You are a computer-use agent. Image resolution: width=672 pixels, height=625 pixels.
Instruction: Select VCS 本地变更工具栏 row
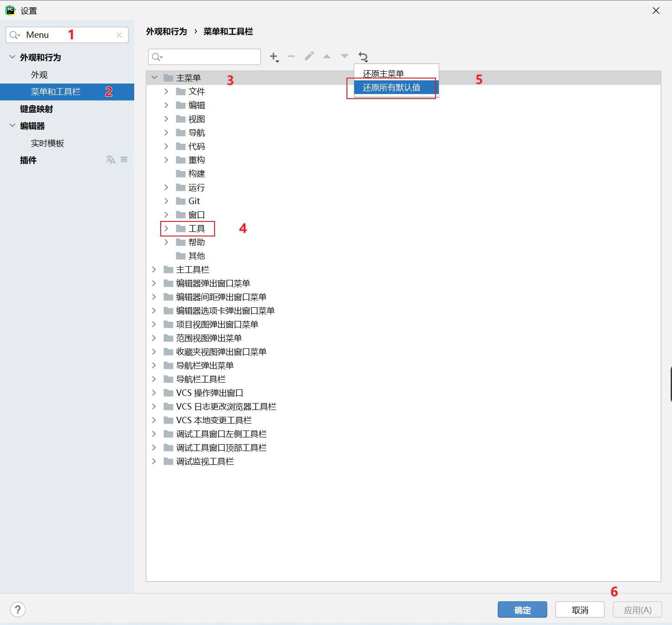404,420
